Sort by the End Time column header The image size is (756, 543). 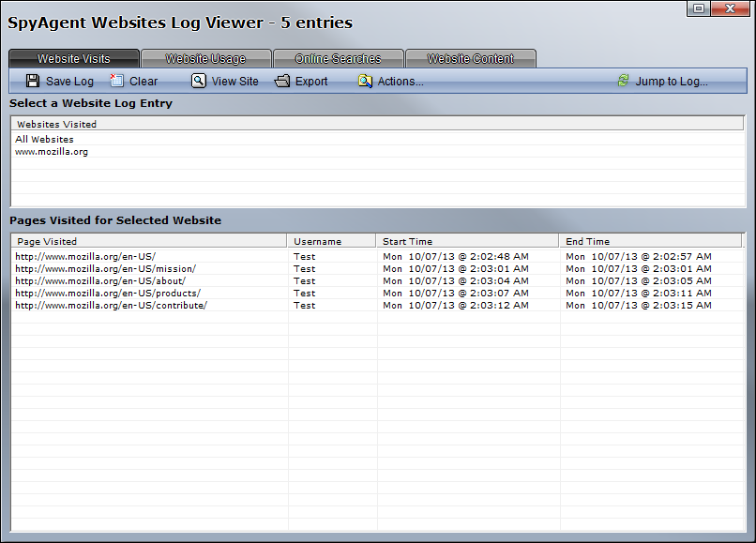coord(650,241)
